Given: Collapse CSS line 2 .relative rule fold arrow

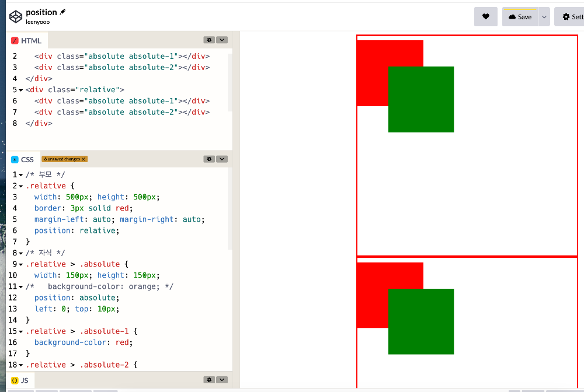Looking at the screenshot, I should click(21, 186).
